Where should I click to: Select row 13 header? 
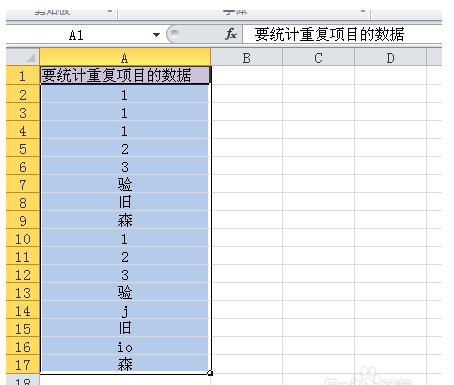(x=23, y=292)
